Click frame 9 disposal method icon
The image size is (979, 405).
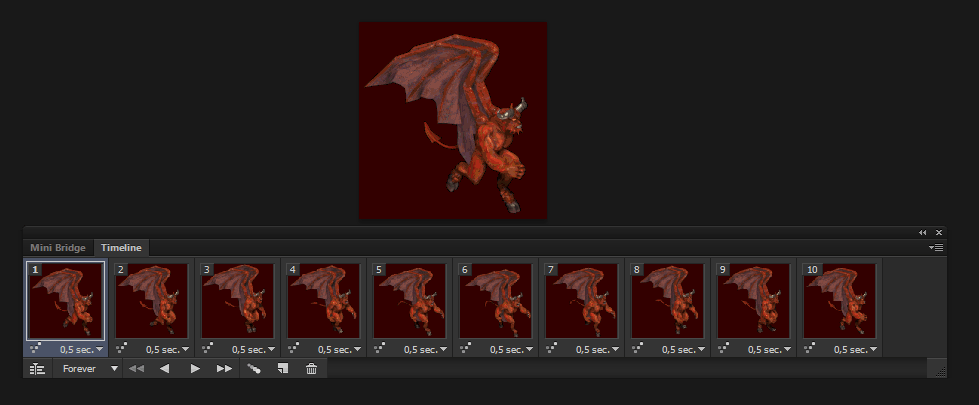[723, 348]
